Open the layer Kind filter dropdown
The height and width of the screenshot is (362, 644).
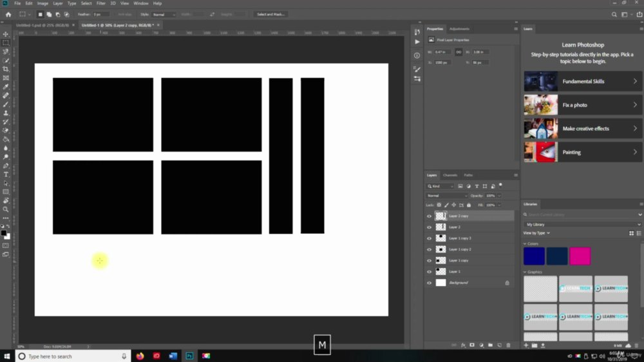(x=440, y=186)
